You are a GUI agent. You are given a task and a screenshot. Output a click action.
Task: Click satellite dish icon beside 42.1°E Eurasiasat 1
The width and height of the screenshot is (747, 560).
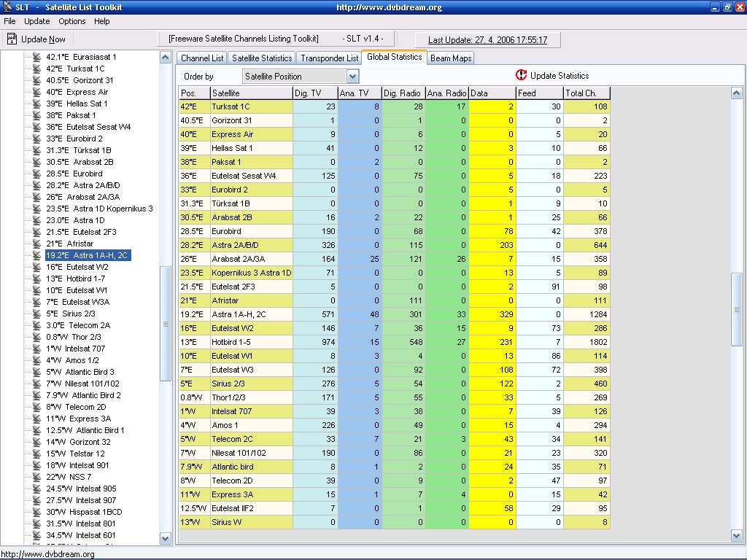tap(36, 57)
